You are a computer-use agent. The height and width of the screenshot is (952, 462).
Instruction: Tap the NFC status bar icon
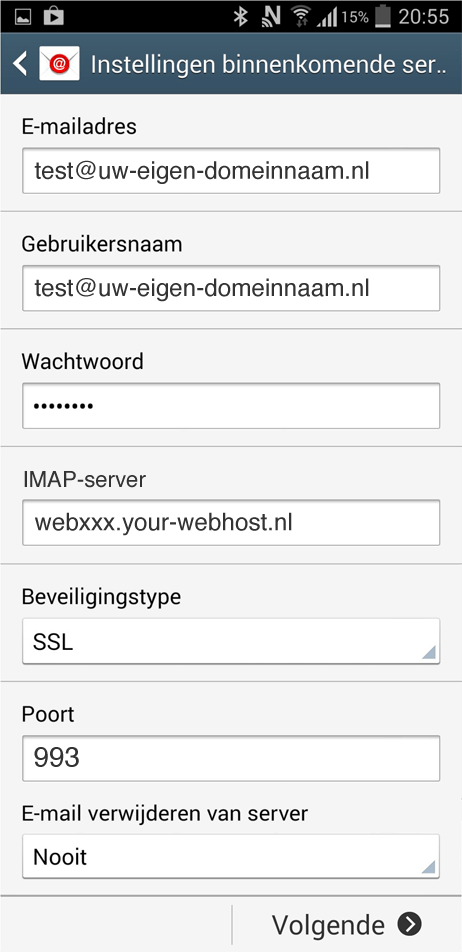tap(270, 16)
